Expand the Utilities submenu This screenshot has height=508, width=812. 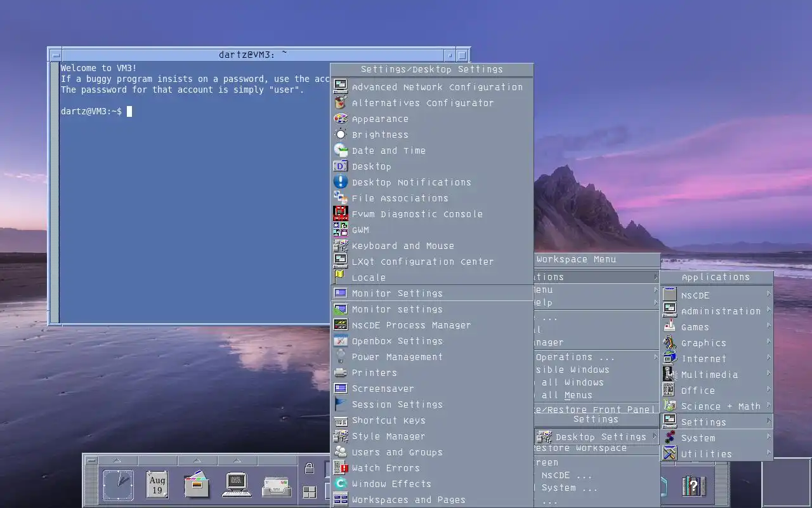(x=717, y=454)
